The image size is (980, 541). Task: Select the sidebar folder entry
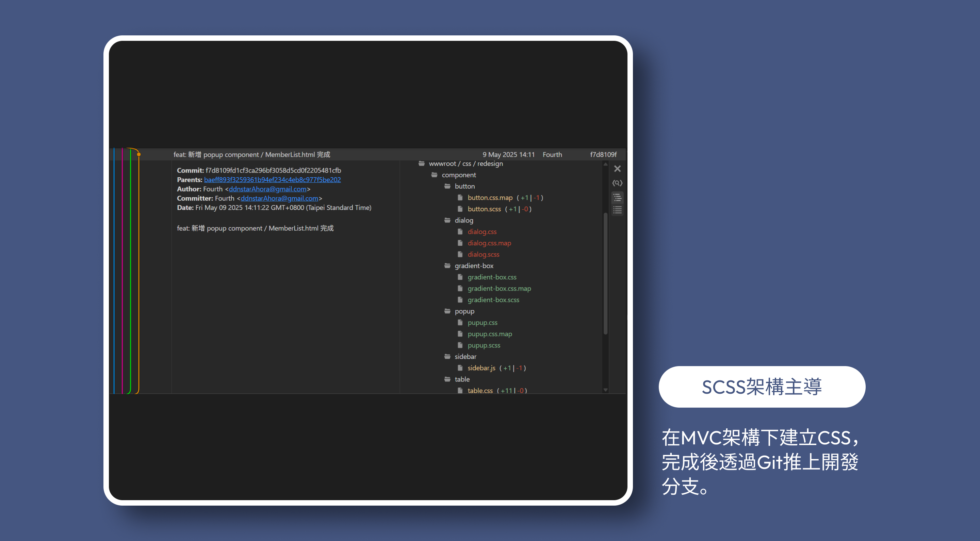click(x=465, y=357)
